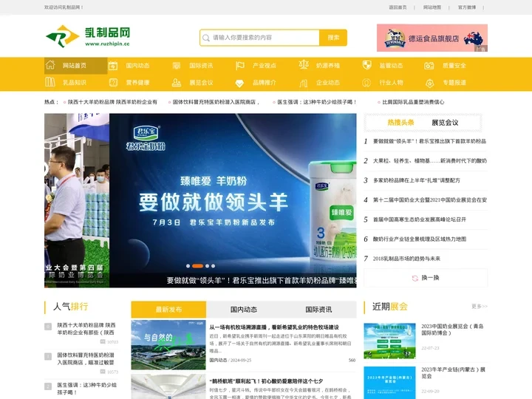Open the 网站地图 top link
Image resolution: width=532 pixels, height=399 pixels.
[432, 7]
